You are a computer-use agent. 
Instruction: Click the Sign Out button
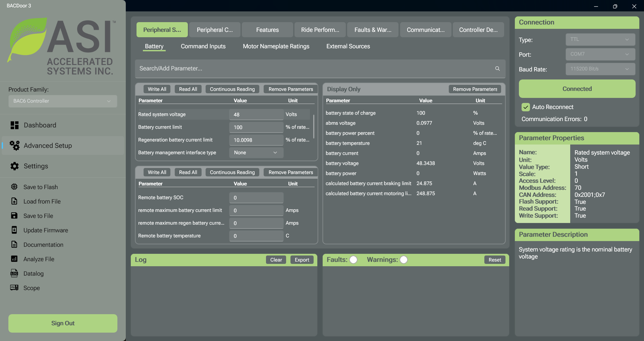coord(63,323)
